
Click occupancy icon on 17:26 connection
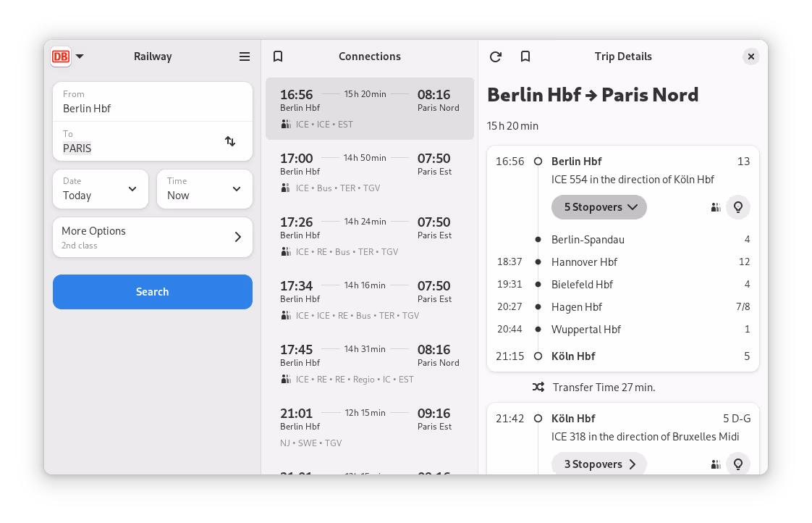[x=286, y=252]
